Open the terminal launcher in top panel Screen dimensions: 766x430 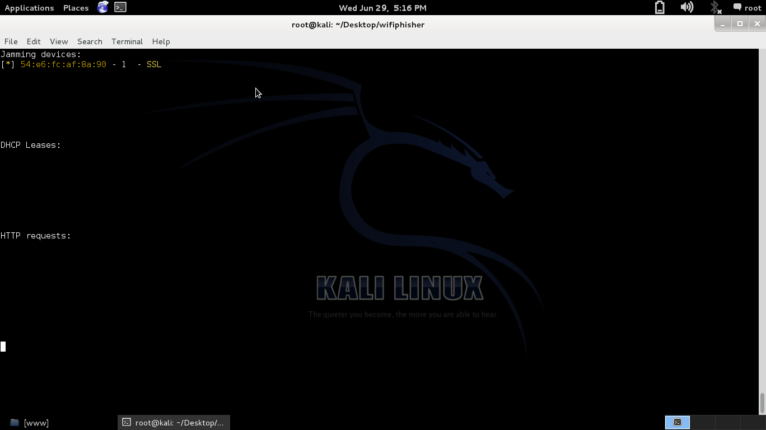tap(120, 7)
